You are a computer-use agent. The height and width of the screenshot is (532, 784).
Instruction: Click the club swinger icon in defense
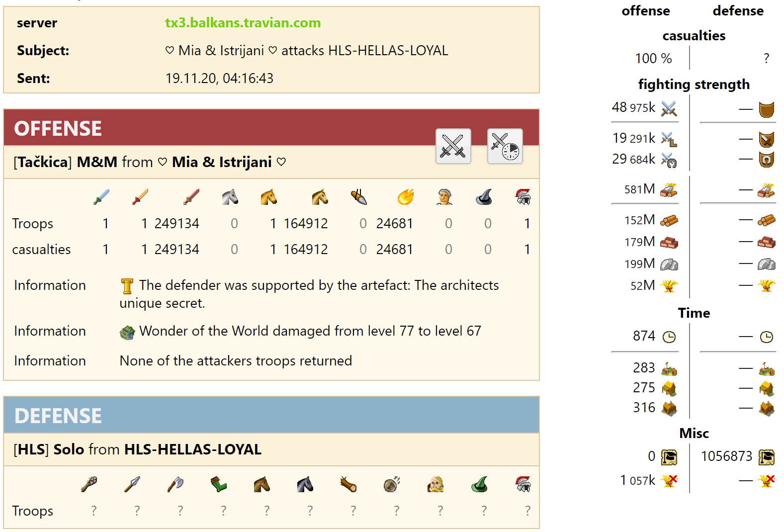(89, 484)
